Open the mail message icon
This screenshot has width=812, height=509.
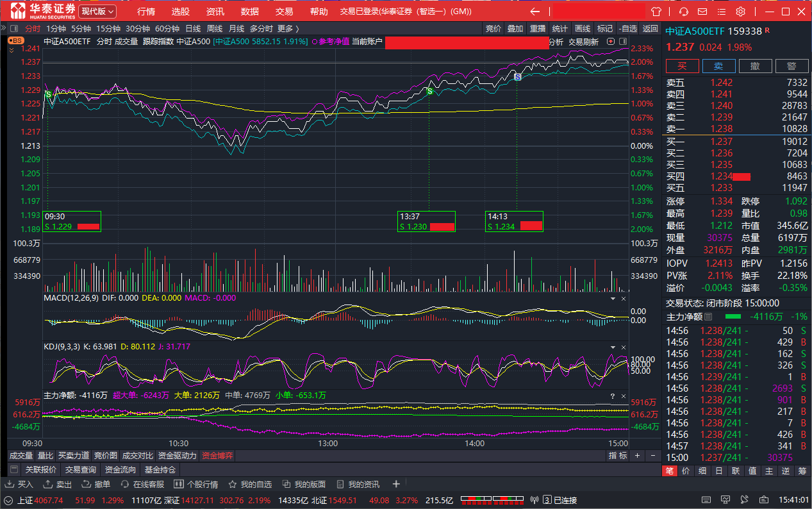(702, 12)
